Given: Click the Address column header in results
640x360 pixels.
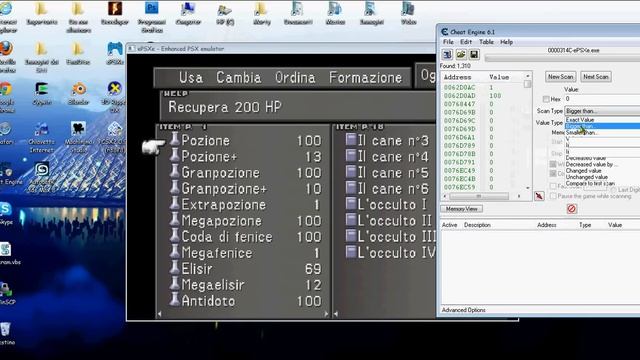Looking at the screenshot, I should tap(458, 77).
